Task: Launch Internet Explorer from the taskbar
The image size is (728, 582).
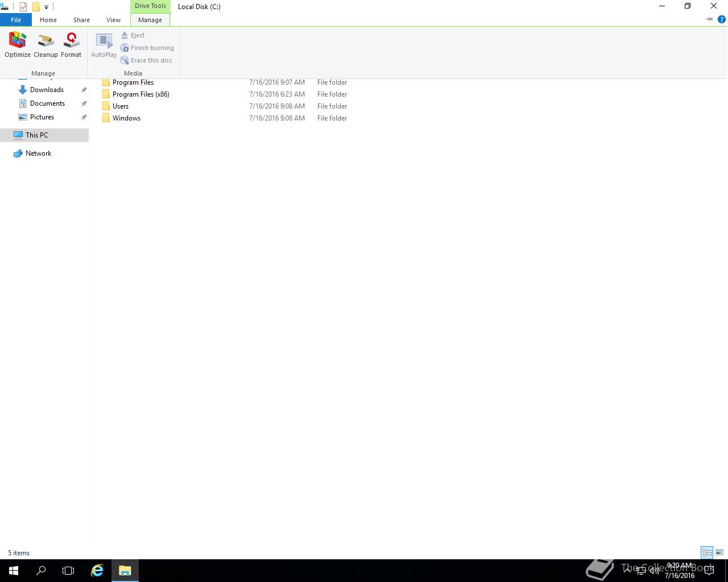Action: 97,571
